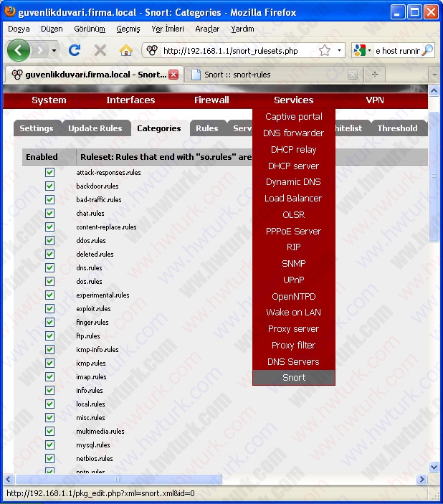This screenshot has width=443, height=504.
Task: Uncheck attack-responses.rules checkbox
Action: pyautogui.click(x=49, y=172)
